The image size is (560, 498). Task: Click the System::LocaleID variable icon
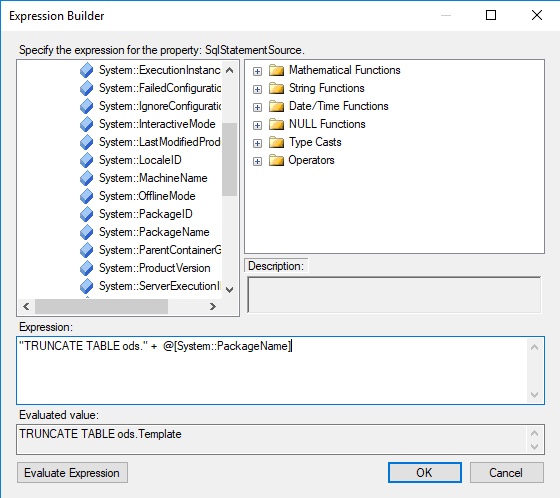pos(86,160)
